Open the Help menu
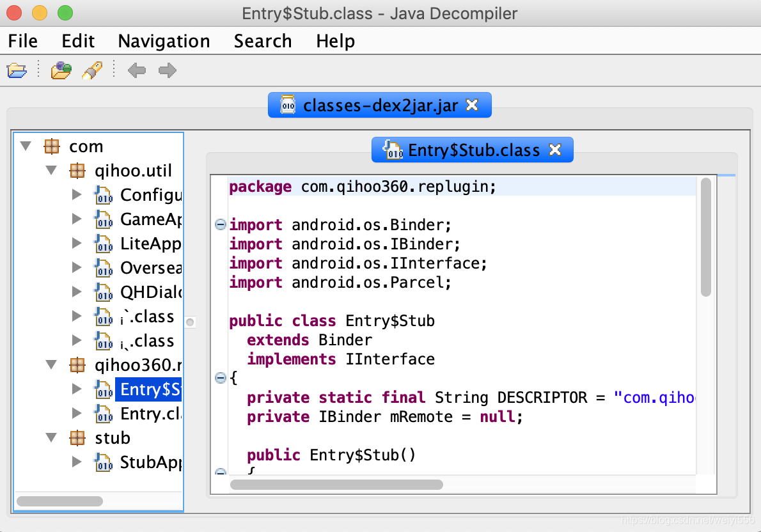Image resolution: width=761 pixels, height=532 pixels. click(x=335, y=42)
